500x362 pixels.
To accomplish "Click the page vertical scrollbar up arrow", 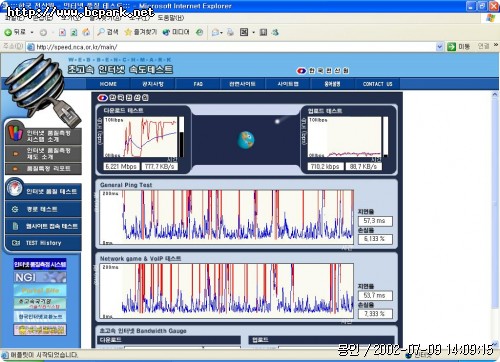I will 495,95.
